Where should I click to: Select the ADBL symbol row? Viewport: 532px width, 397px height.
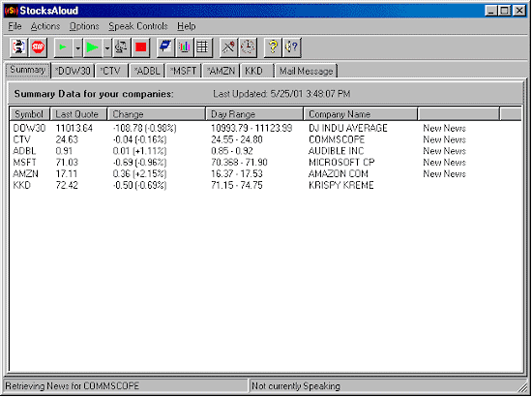pyautogui.click(x=24, y=151)
